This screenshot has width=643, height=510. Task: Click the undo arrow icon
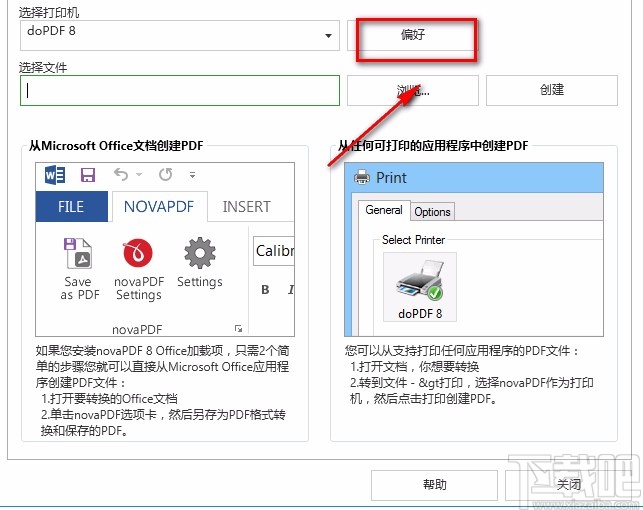tap(121, 175)
